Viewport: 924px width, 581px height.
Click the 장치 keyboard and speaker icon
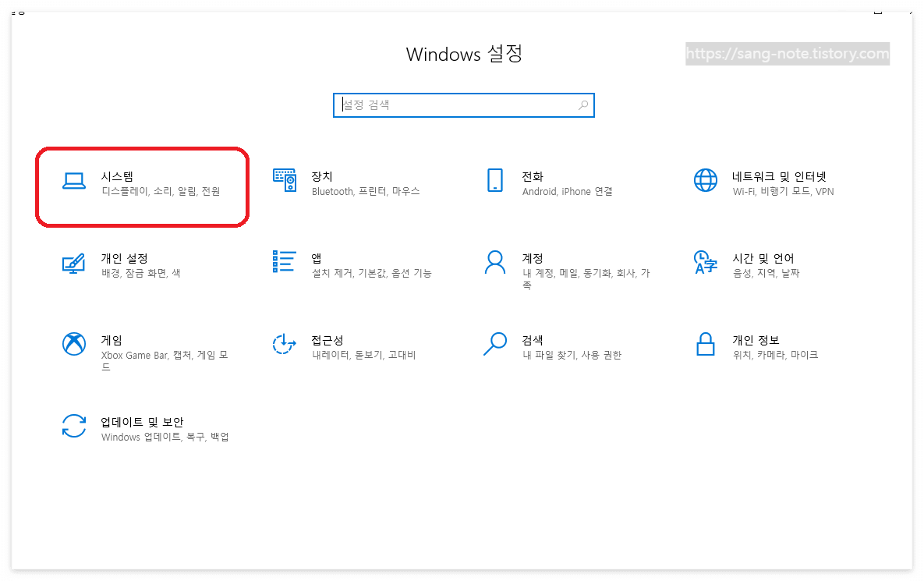coord(285,179)
